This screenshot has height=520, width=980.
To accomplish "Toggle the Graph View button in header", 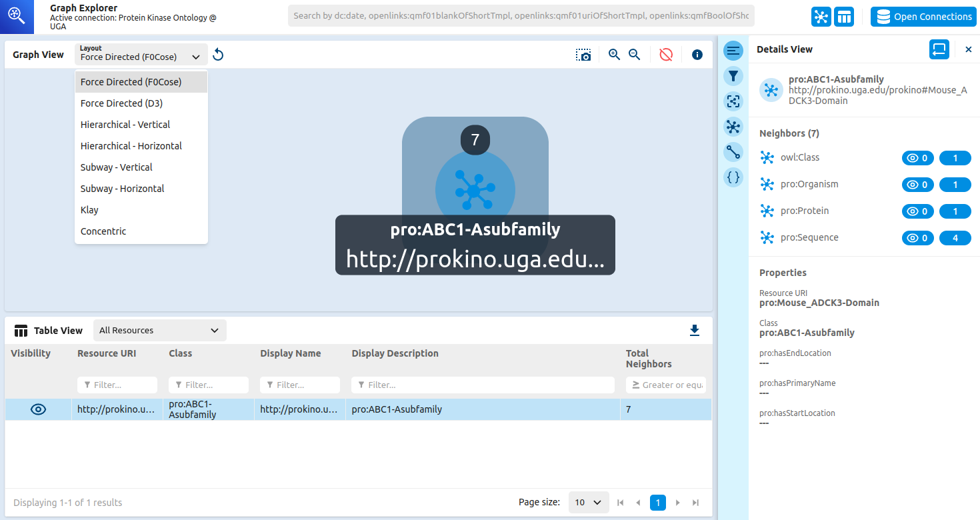I will 821,17.
